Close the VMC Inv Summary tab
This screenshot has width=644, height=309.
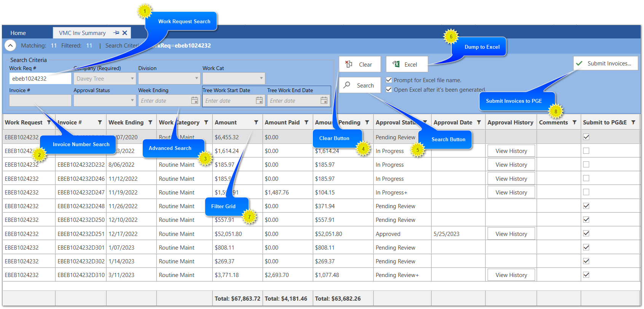(125, 33)
